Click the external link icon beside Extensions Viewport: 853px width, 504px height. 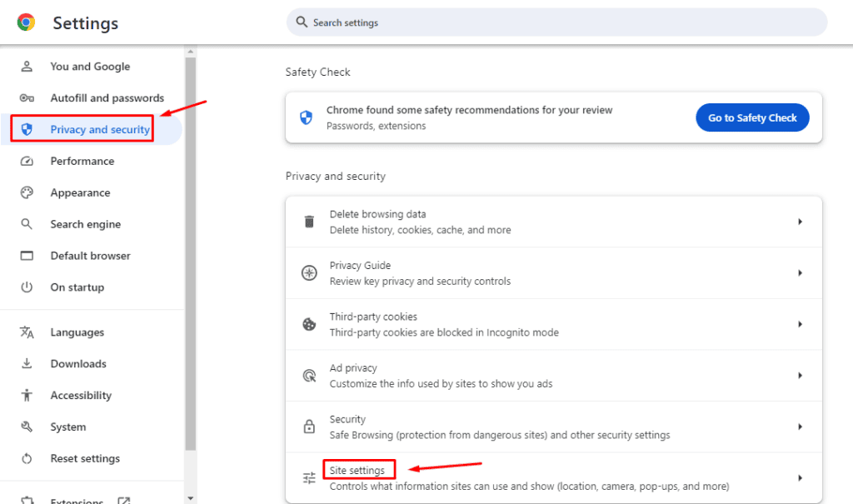(124, 500)
